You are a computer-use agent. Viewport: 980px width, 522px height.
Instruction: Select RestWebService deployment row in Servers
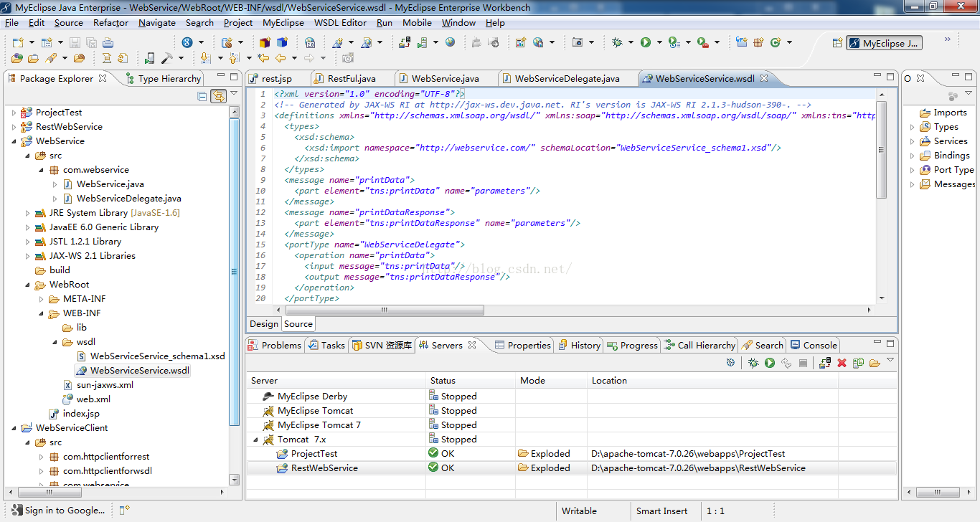pyautogui.click(x=571, y=468)
